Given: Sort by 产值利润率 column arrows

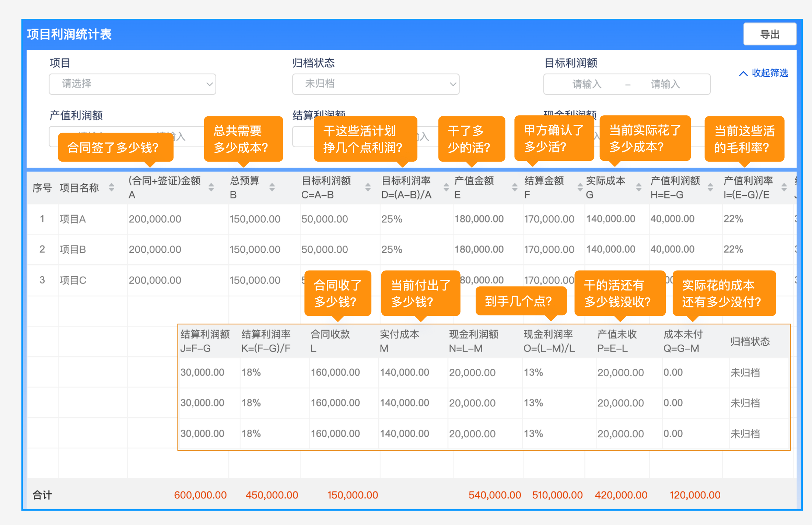Looking at the screenshot, I should (784, 187).
